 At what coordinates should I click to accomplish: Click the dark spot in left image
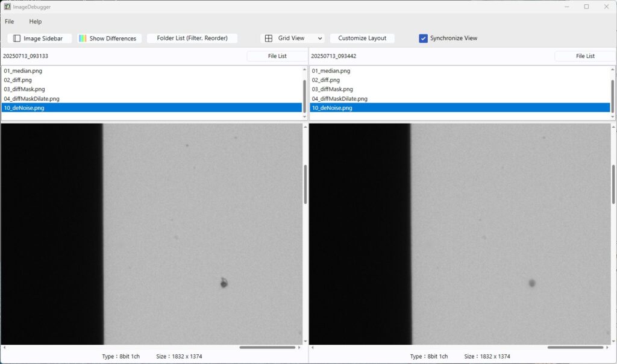tap(224, 283)
